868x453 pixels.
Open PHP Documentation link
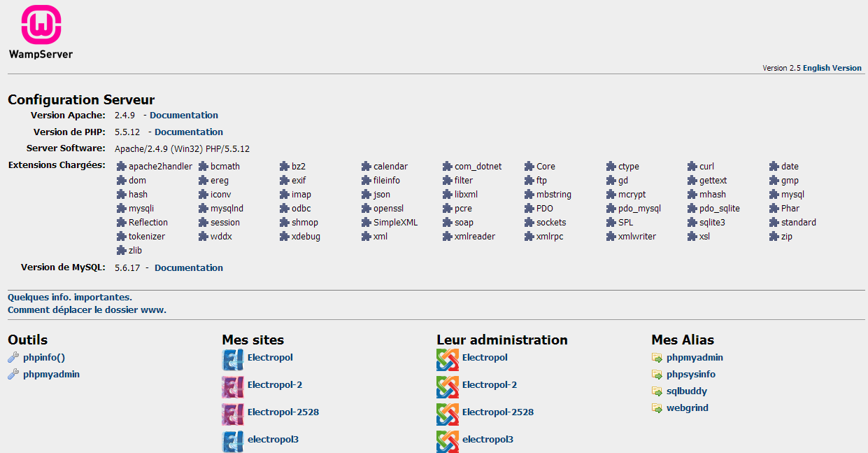(x=189, y=132)
